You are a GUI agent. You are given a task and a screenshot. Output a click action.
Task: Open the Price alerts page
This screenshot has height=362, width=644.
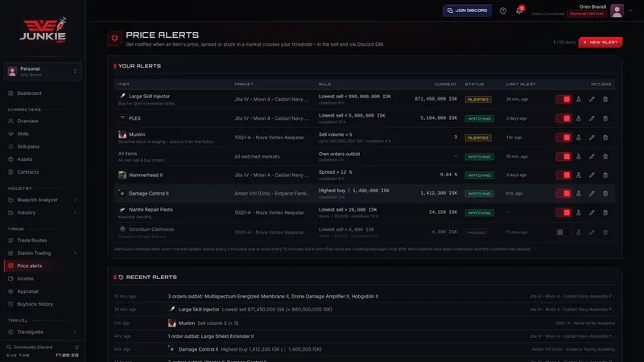43,266
